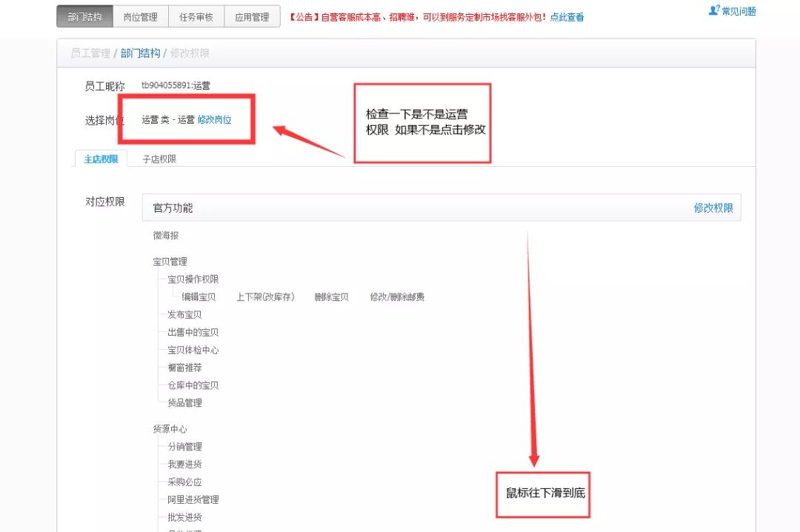This screenshot has height=532, width=800.
Task: Click the 点此查看 announcement link
Action: point(566,16)
